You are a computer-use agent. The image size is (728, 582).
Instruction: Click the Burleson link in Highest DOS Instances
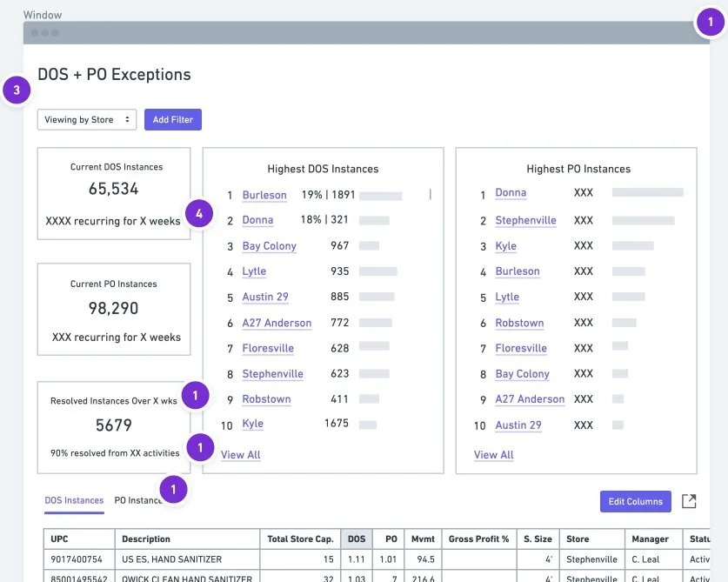pos(264,195)
